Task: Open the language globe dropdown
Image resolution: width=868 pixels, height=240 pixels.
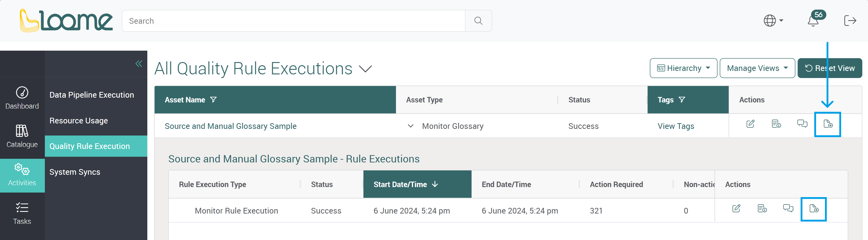Action: click(x=773, y=21)
